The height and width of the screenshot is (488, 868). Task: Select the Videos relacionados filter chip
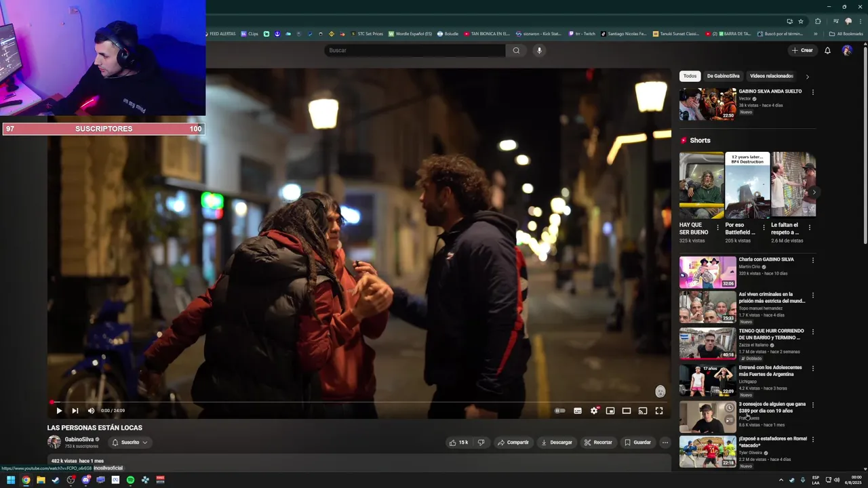[772, 76]
